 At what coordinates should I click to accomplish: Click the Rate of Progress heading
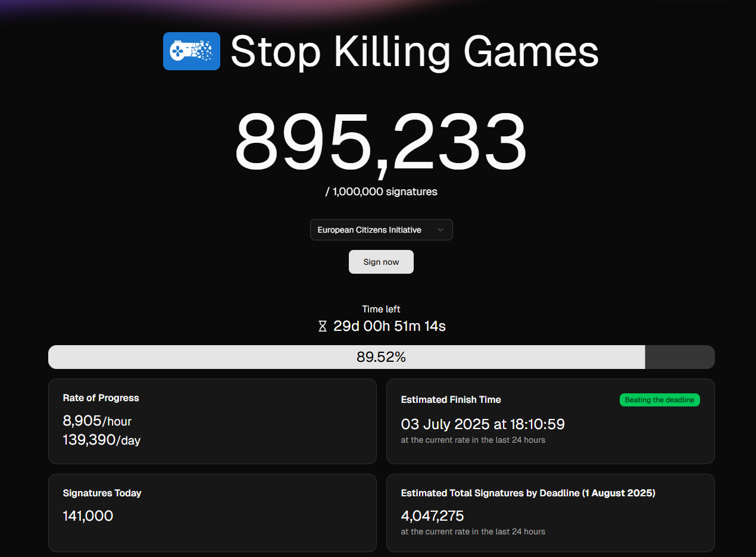point(101,398)
